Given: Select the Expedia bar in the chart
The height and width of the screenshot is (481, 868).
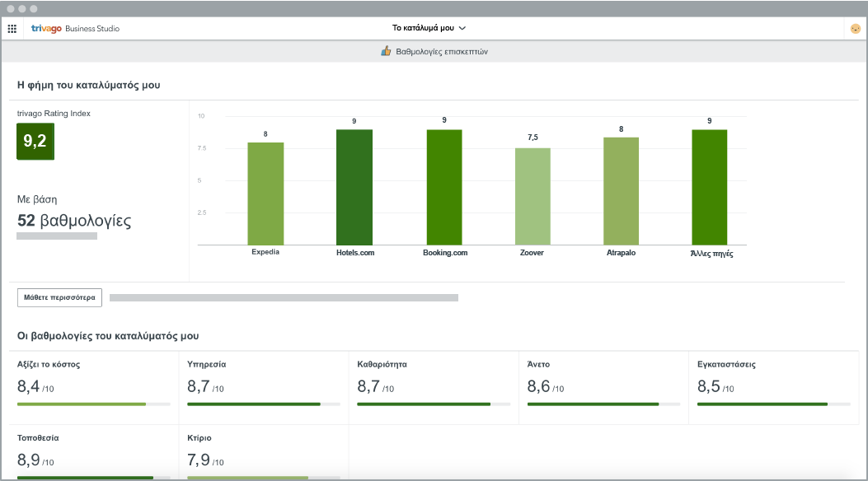Looking at the screenshot, I should click(x=265, y=194).
